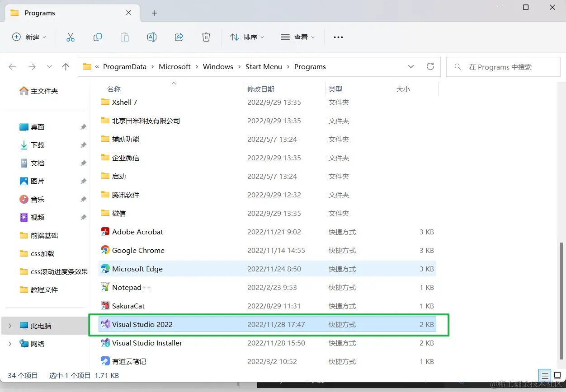The image size is (566, 392).
Task: Unpin 图片 using its pin icon
Action: (x=83, y=181)
